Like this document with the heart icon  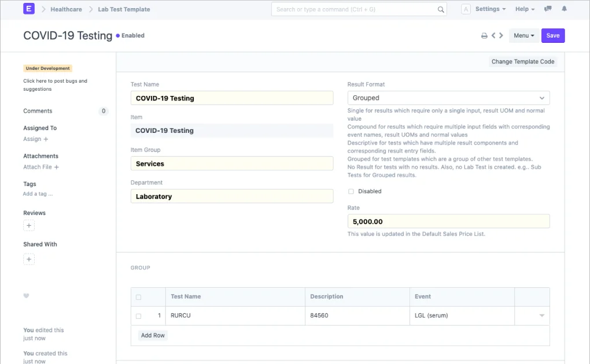(x=26, y=296)
